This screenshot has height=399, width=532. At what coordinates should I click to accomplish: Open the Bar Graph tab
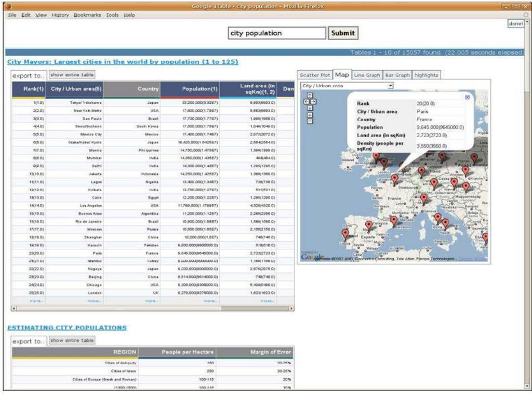[397, 75]
